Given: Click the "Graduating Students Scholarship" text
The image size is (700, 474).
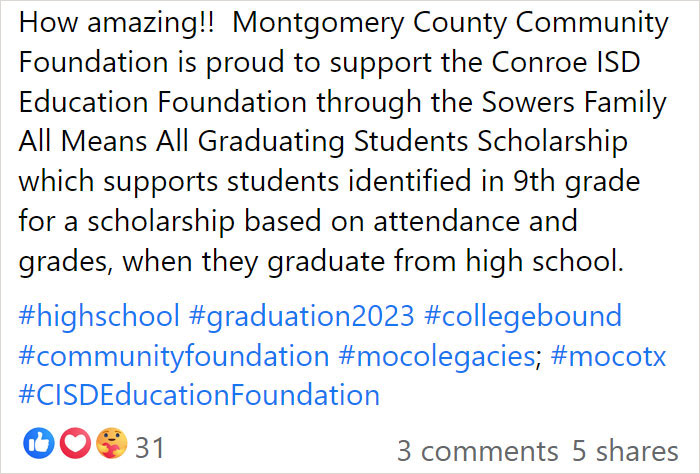Looking at the screenshot, I should coord(413,142).
